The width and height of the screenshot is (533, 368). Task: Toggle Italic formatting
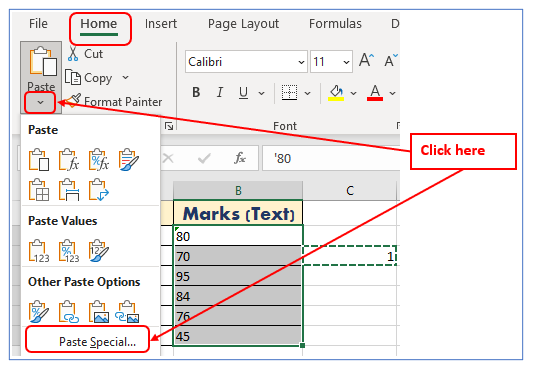(x=220, y=92)
